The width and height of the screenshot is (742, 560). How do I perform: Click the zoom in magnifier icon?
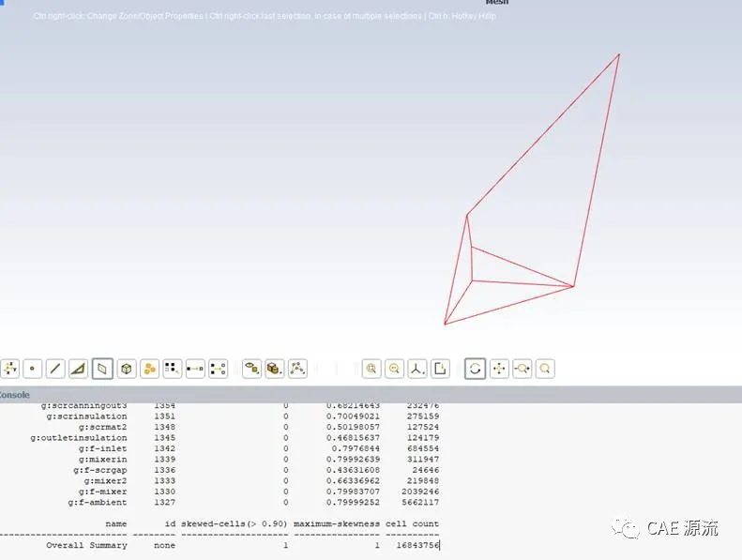coord(371,369)
